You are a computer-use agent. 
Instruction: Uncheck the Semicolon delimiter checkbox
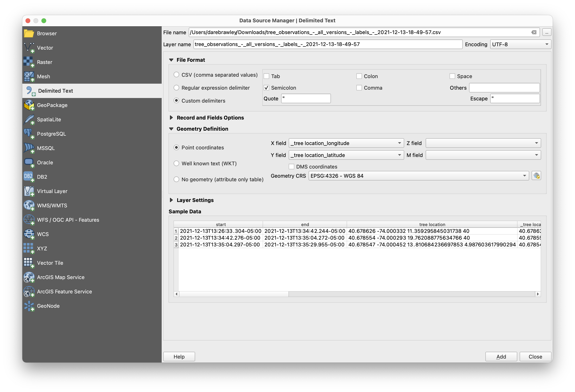(x=266, y=88)
